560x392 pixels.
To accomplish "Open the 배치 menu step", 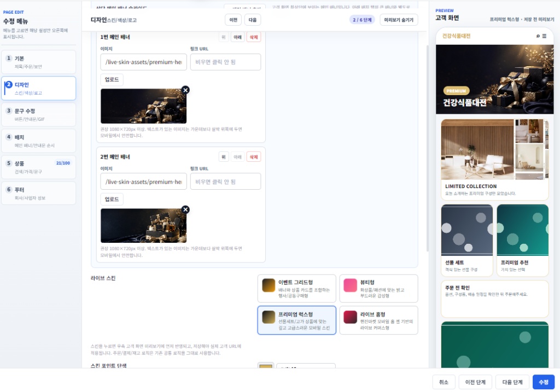I will [x=39, y=141].
